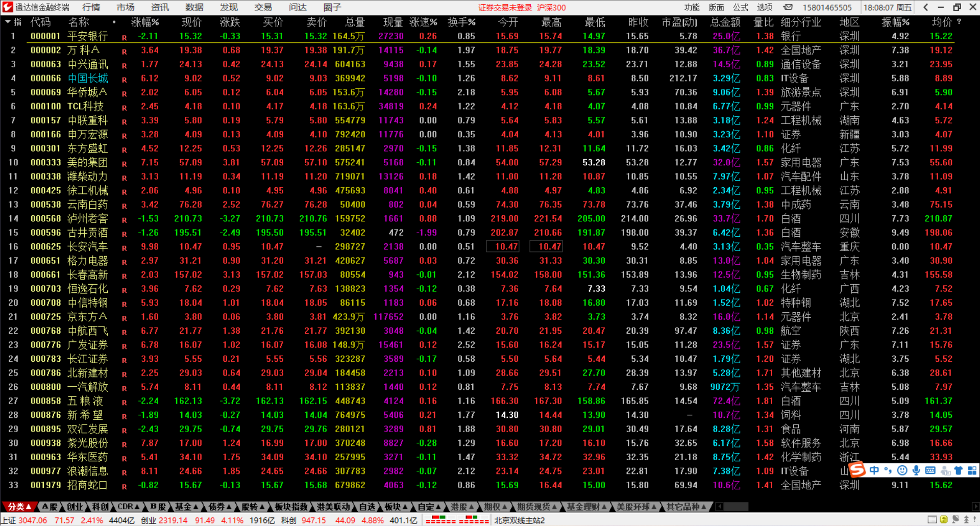Select the 五粮液 stock name
Viewport: 980px width, 526px height.
pos(85,401)
